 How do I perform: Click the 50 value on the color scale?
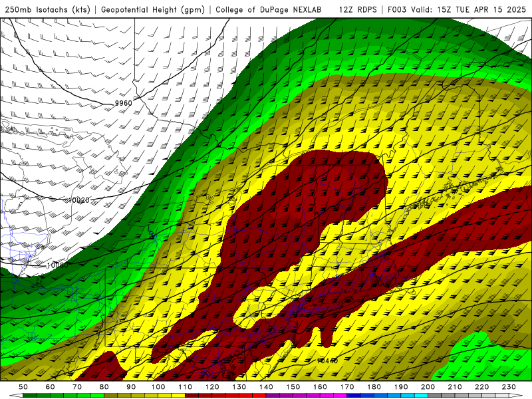23,387
